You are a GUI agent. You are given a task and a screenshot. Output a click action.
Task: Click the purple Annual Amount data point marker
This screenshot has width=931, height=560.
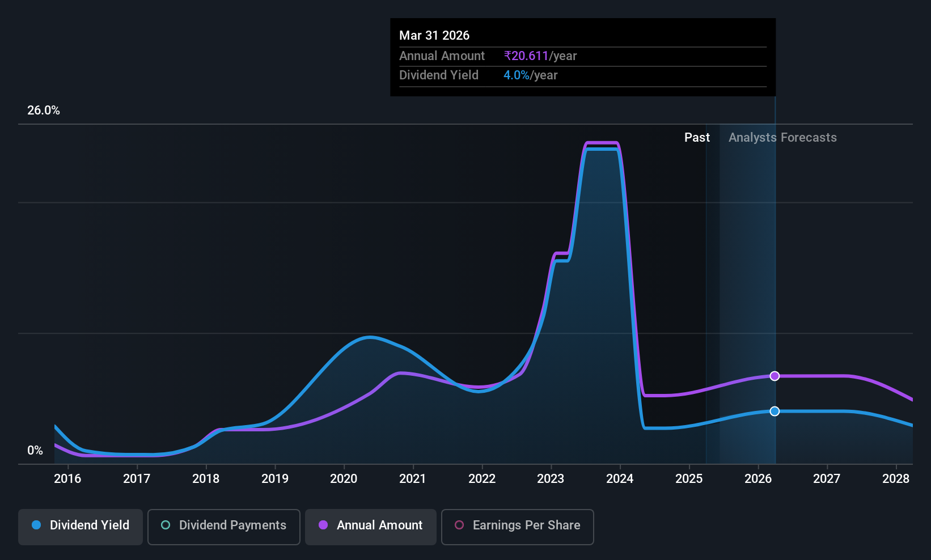[x=775, y=376]
